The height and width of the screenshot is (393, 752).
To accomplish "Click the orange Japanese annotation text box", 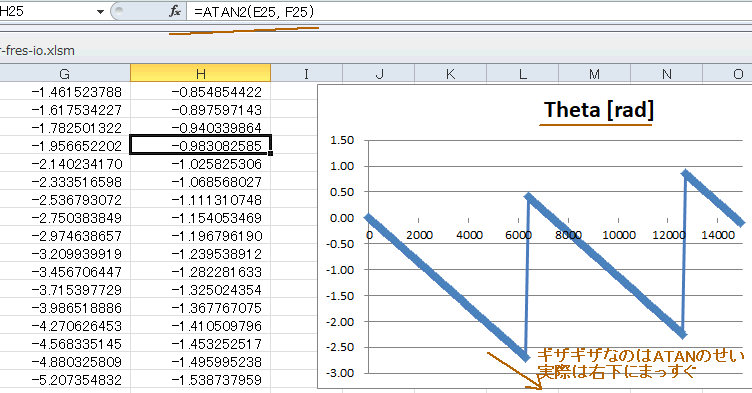I will (x=641, y=364).
